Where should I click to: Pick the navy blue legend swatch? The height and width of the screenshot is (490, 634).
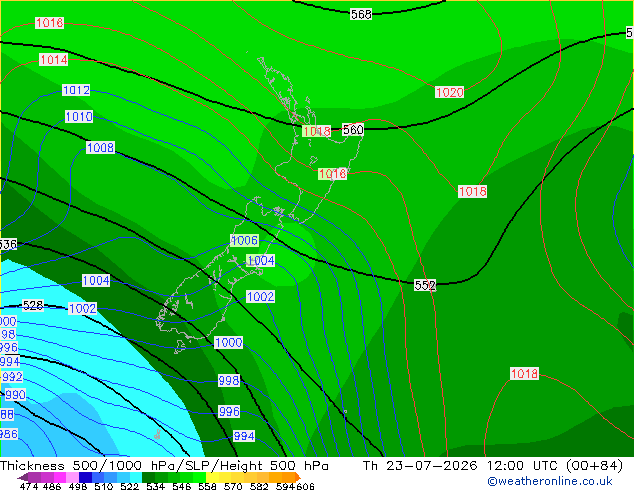(85, 477)
